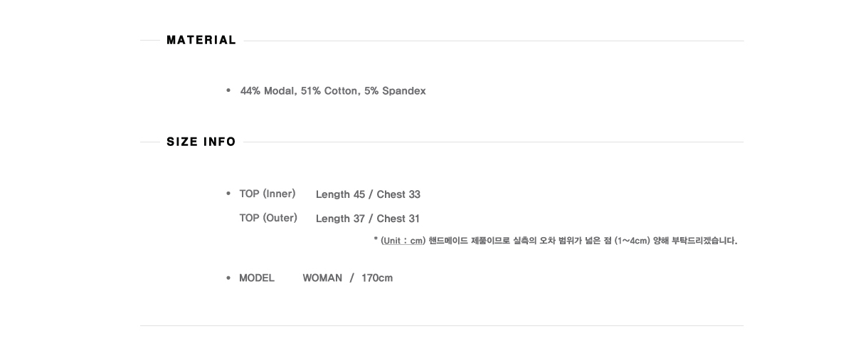Click the MATERIAL section heading
Screen dimensions: 868x356
(x=201, y=41)
